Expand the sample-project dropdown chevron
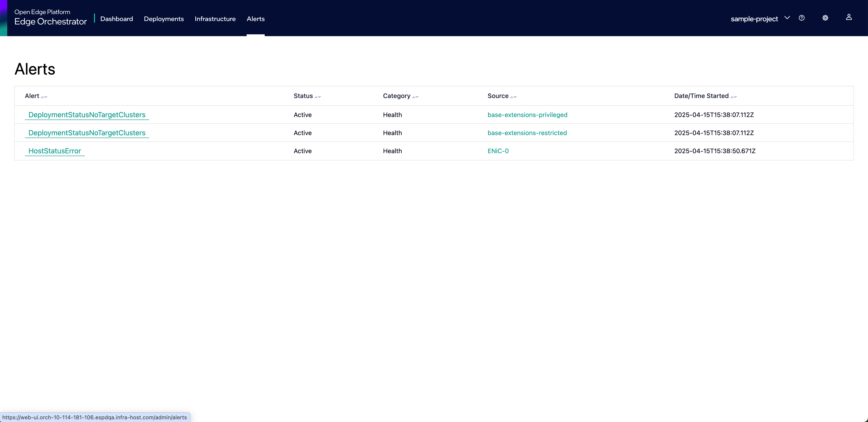Screen dimensions: 868x422 point(787,18)
